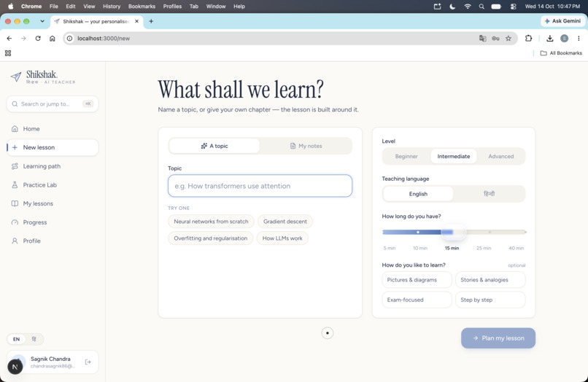588x382 pixels.
Task: Click the translate page icon
Action: pos(483,38)
